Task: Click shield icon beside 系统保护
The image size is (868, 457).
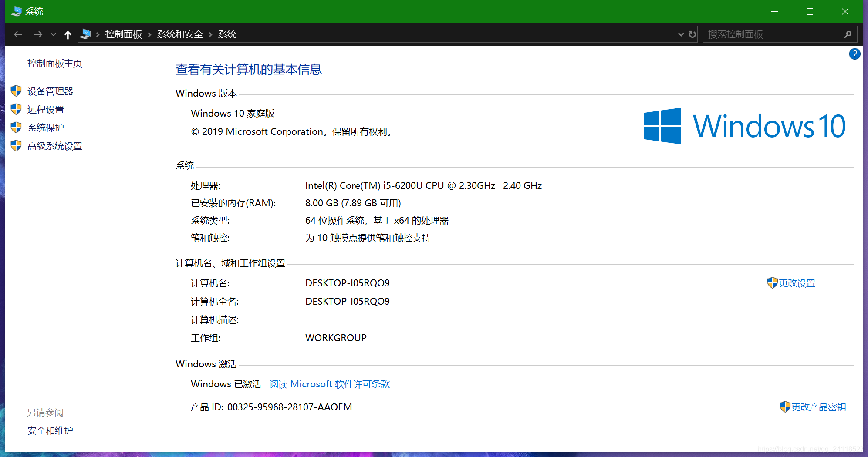Action: click(x=16, y=128)
